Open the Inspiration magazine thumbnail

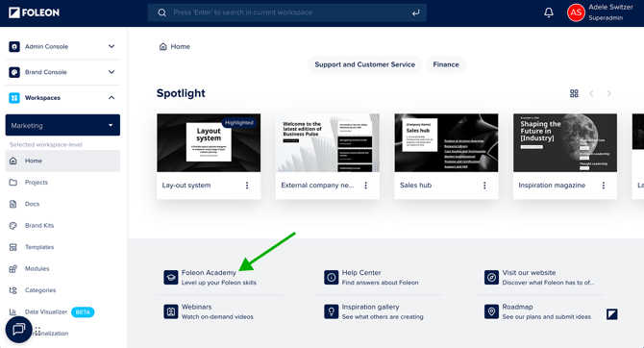click(x=565, y=142)
